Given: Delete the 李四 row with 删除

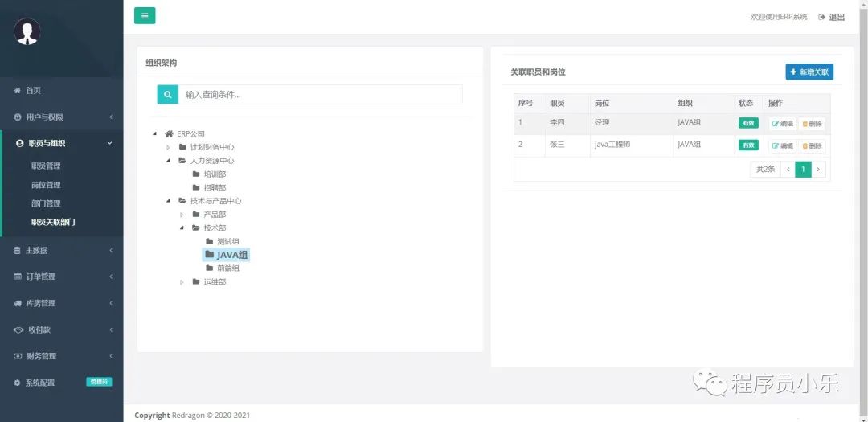Looking at the screenshot, I should pos(812,124).
